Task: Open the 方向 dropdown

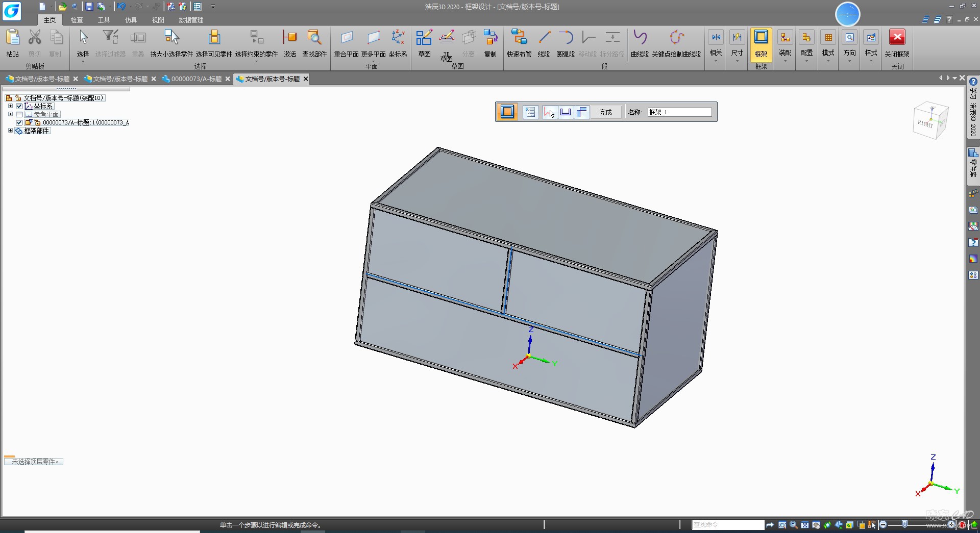Action: [849, 46]
